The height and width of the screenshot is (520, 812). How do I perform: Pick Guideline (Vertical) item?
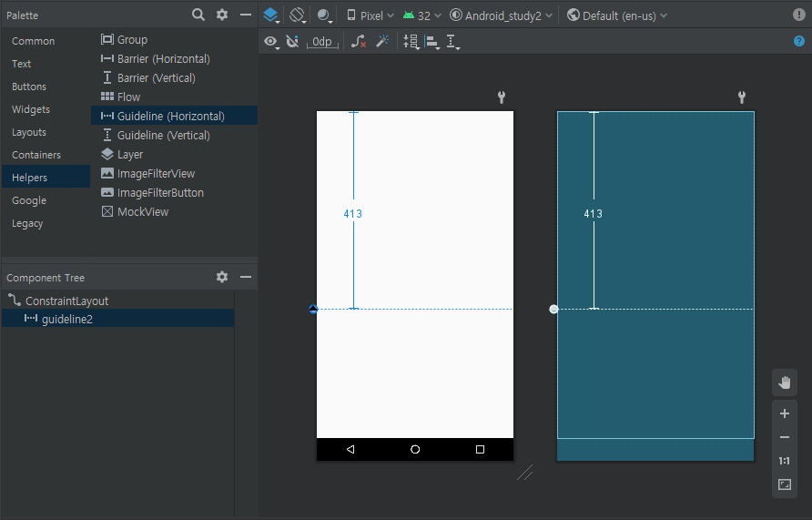click(174, 135)
